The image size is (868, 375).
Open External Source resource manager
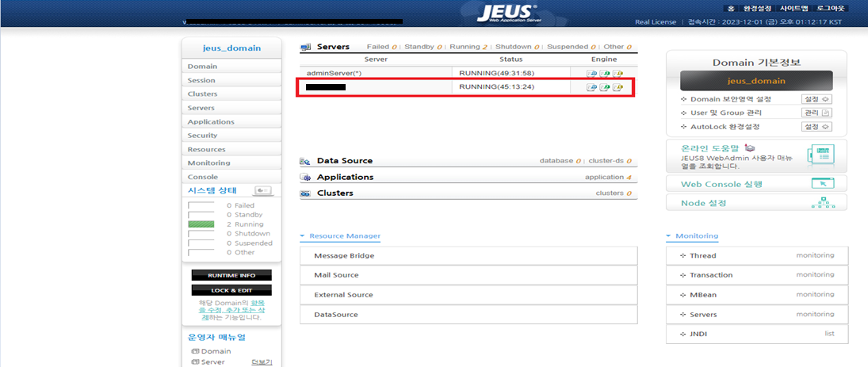468,295
